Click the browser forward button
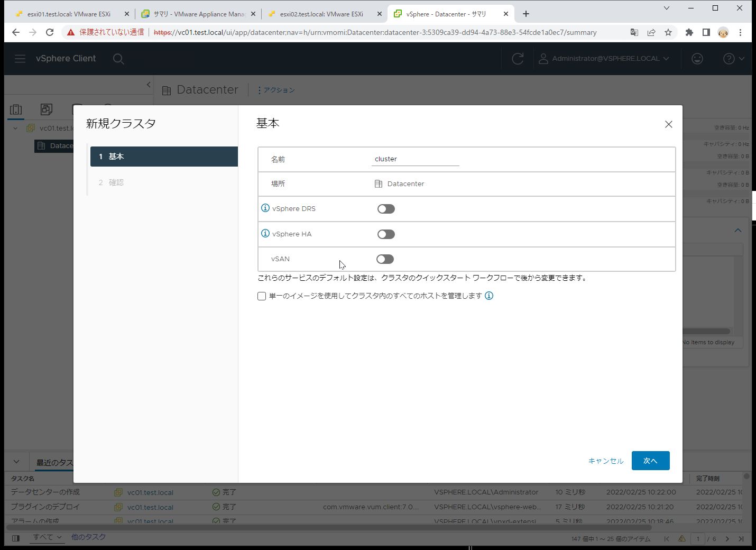This screenshot has width=756, height=550. (33, 32)
